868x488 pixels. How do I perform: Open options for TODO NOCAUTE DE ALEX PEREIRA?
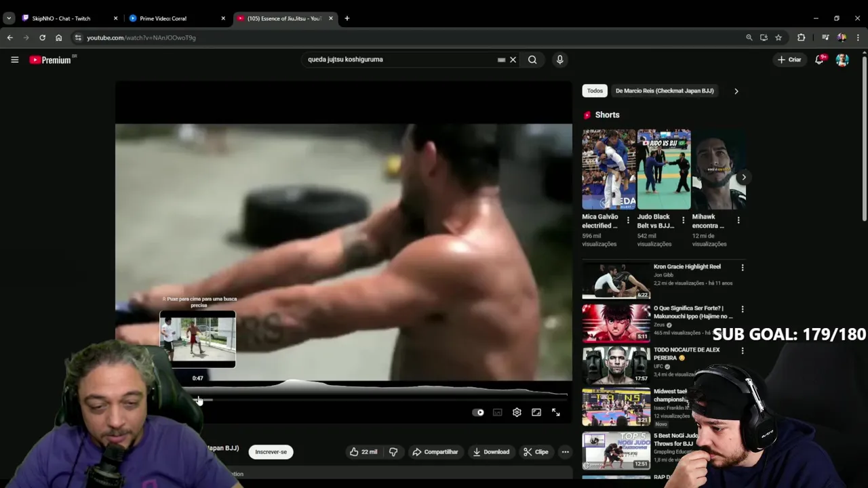[x=742, y=351]
